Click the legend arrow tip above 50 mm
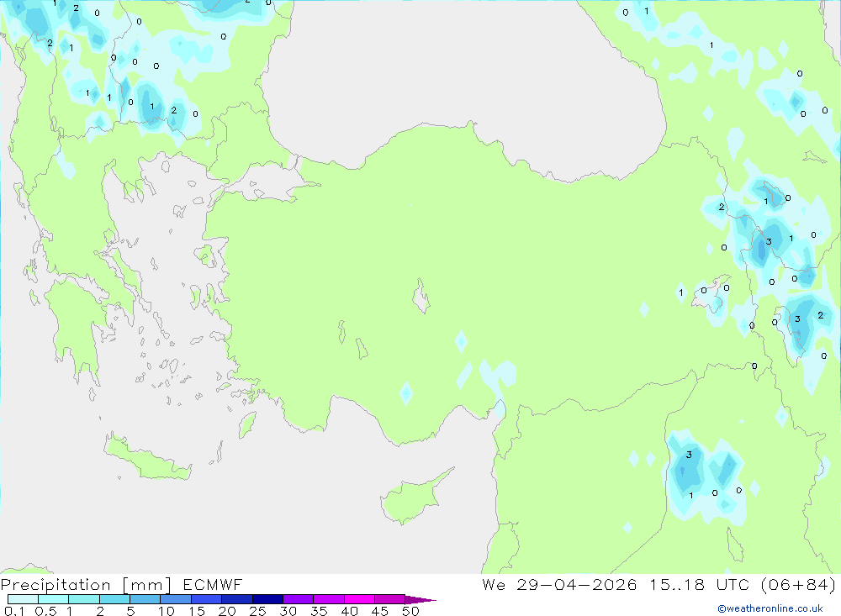841x616 pixels. pos(420,600)
